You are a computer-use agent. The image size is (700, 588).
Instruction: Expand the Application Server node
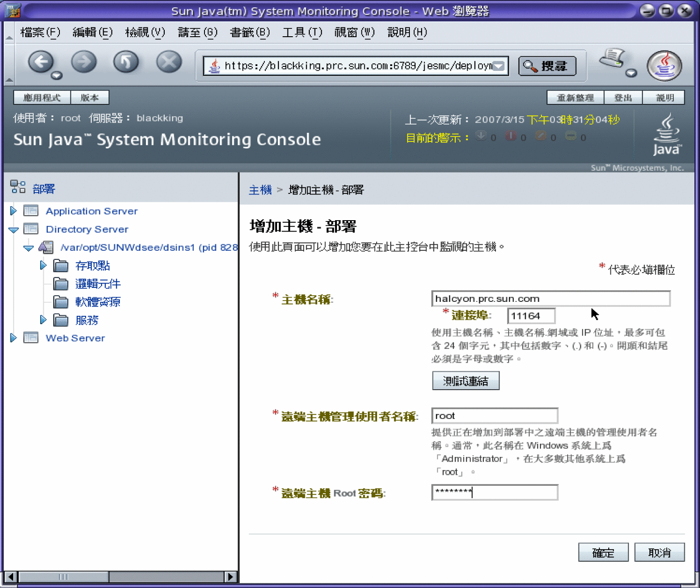point(13,211)
